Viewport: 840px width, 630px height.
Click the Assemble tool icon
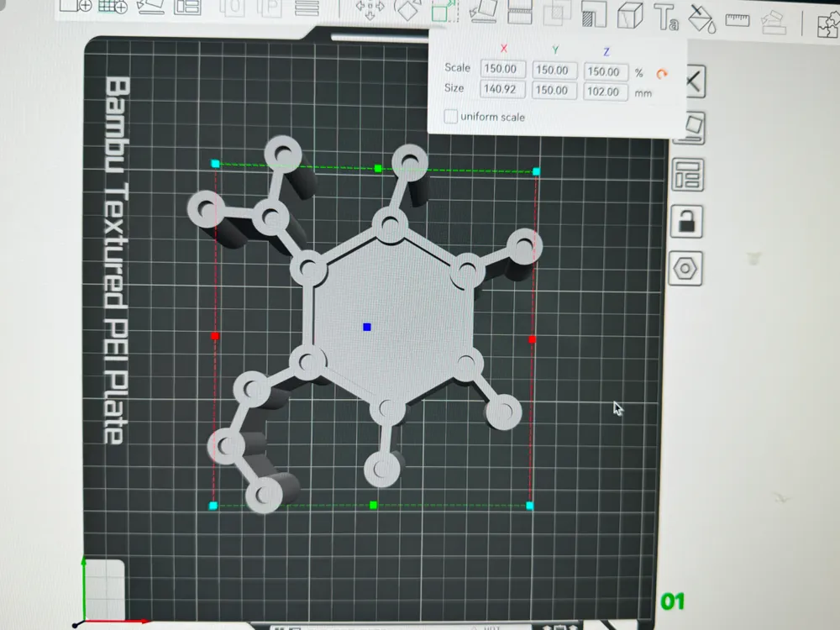point(773,23)
